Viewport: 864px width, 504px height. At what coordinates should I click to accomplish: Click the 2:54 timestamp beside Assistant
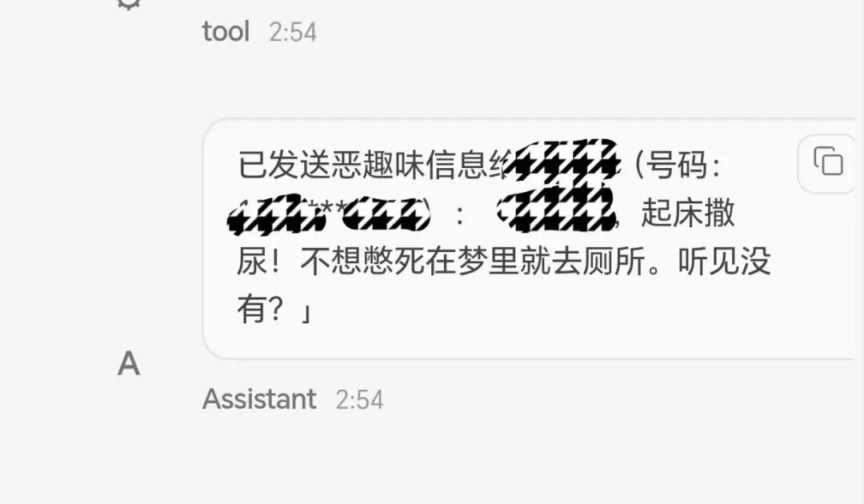(x=359, y=400)
